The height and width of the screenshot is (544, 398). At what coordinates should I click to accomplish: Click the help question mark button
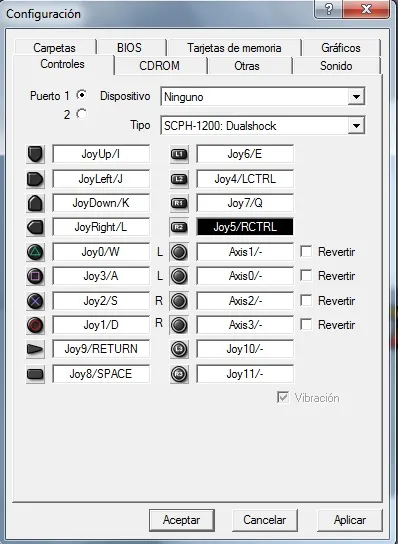click(x=329, y=9)
